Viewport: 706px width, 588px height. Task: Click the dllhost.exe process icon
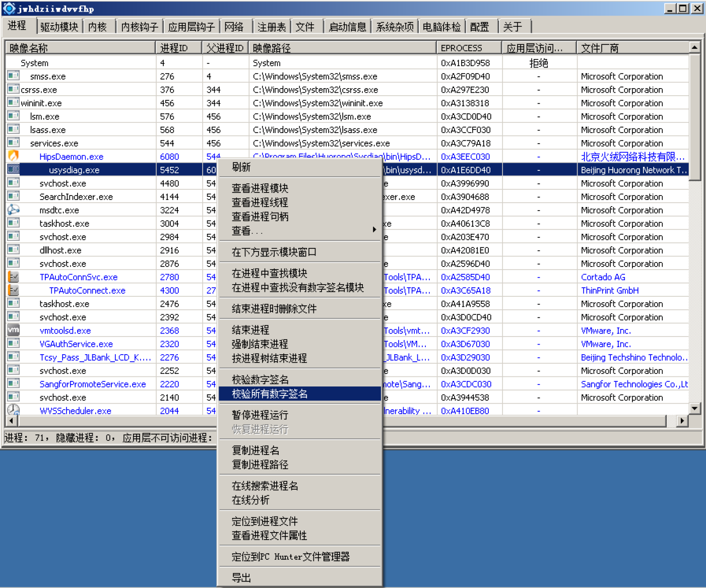(x=13, y=250)
